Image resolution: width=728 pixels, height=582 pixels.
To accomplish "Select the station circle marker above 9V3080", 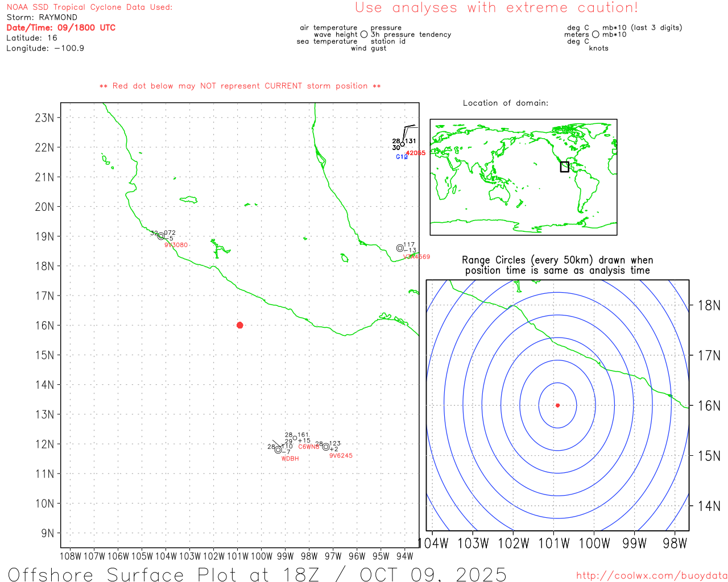I will tap(161, 236).
